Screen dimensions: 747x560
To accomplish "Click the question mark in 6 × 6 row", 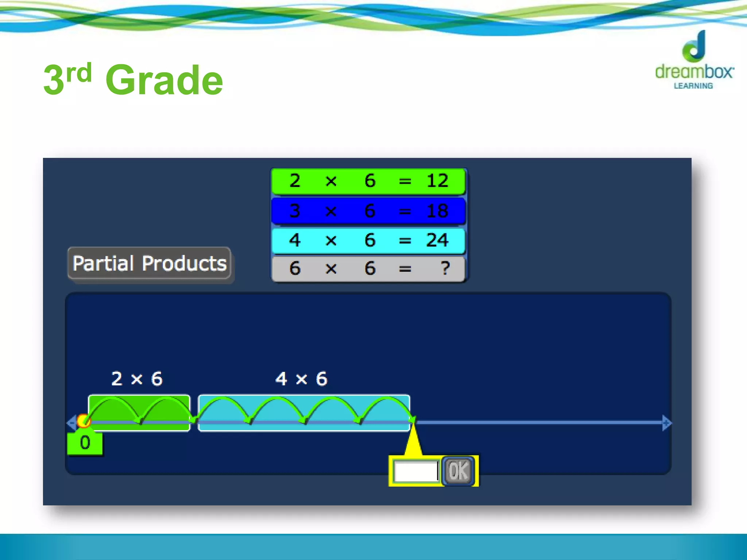I will point(445,269).
